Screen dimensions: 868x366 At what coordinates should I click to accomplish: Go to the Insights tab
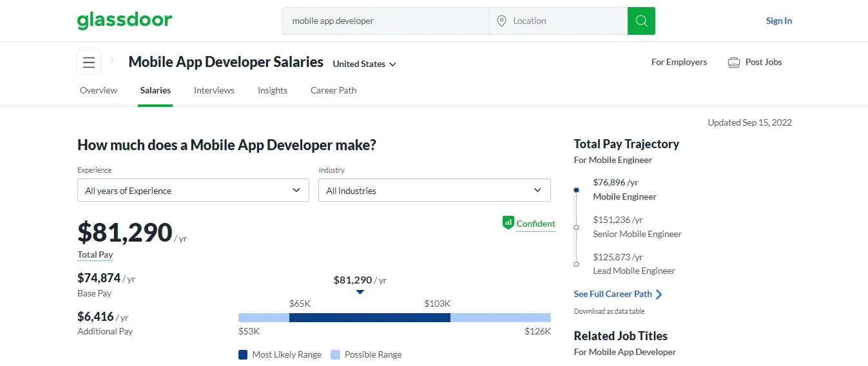(273, 90)
